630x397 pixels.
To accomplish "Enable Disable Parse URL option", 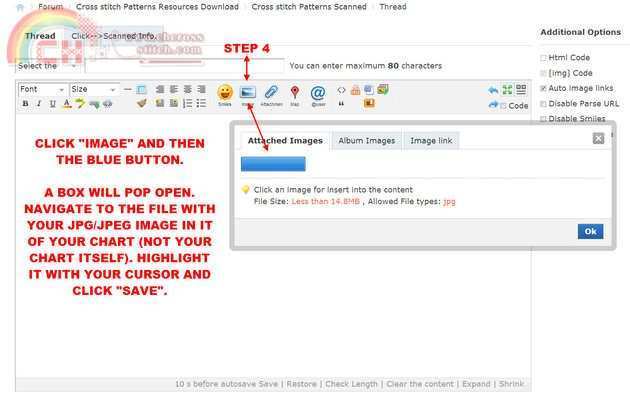I will coord(543,104).
